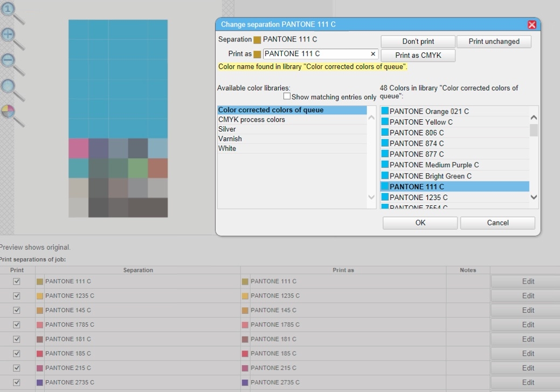This screenshot has height=392, width=560.
Task: Select the Varnish library
Action: [x=292, y=139]
